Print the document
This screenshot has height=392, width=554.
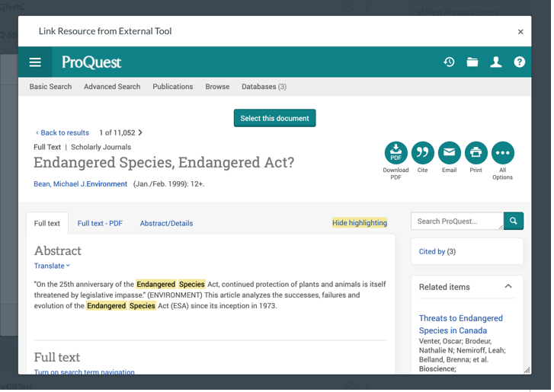click(x=476, y=153)
